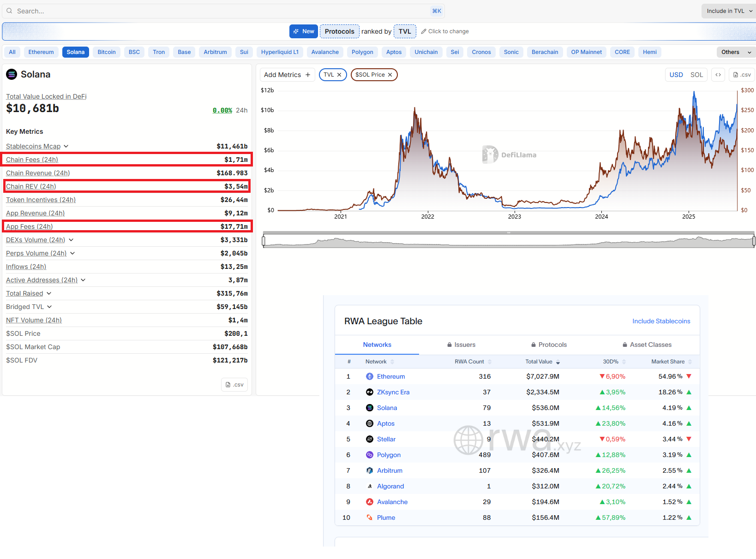
Task: Click the Solana logo beside the heading
Action: coord(12,74)
